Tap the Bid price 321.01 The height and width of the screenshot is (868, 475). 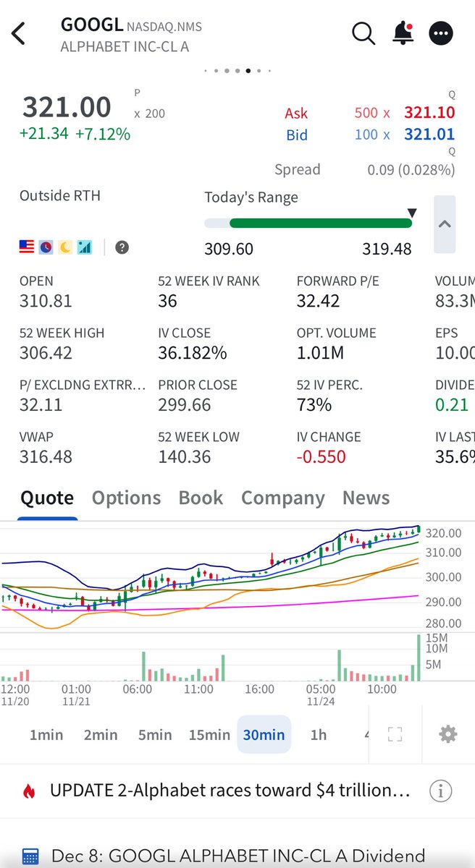pos(429,135)
